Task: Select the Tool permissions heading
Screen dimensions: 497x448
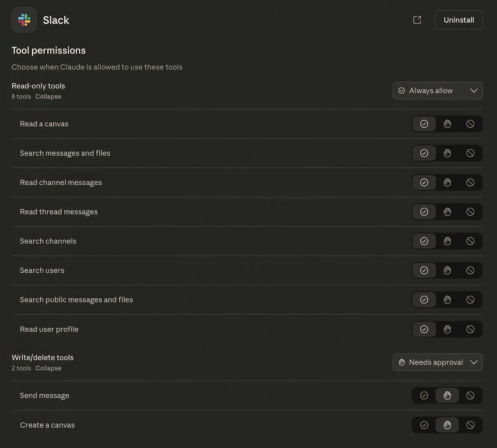Action: (x=49, y=50)
